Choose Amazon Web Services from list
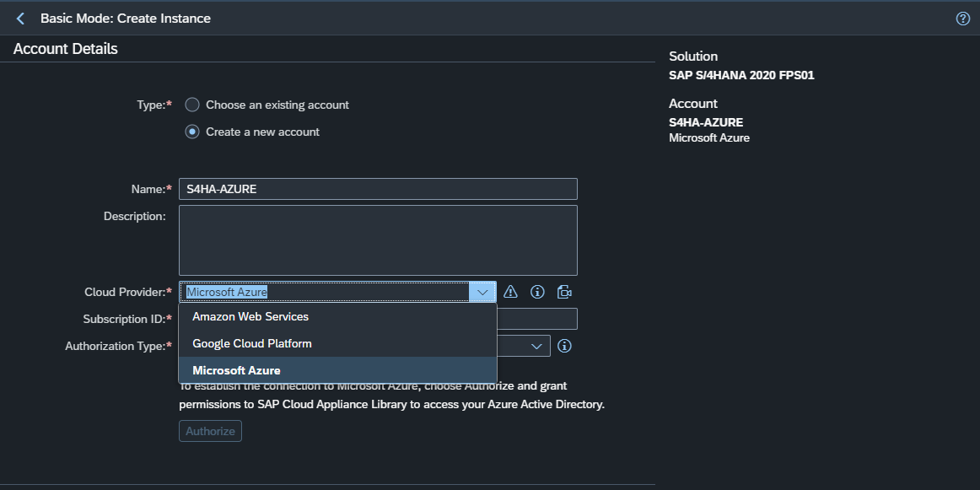This screenshot has height=490, width=980. click(x=337, y=317)
